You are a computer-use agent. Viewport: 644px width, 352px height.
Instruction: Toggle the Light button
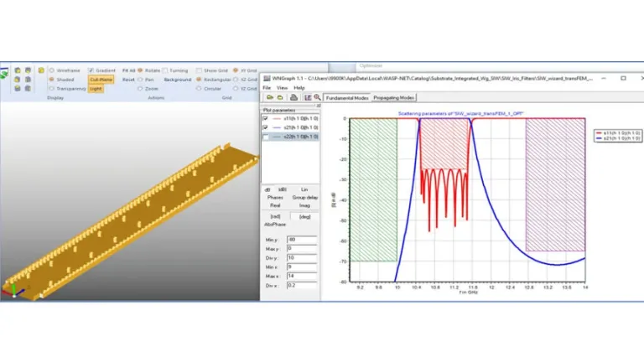[96, 88]
